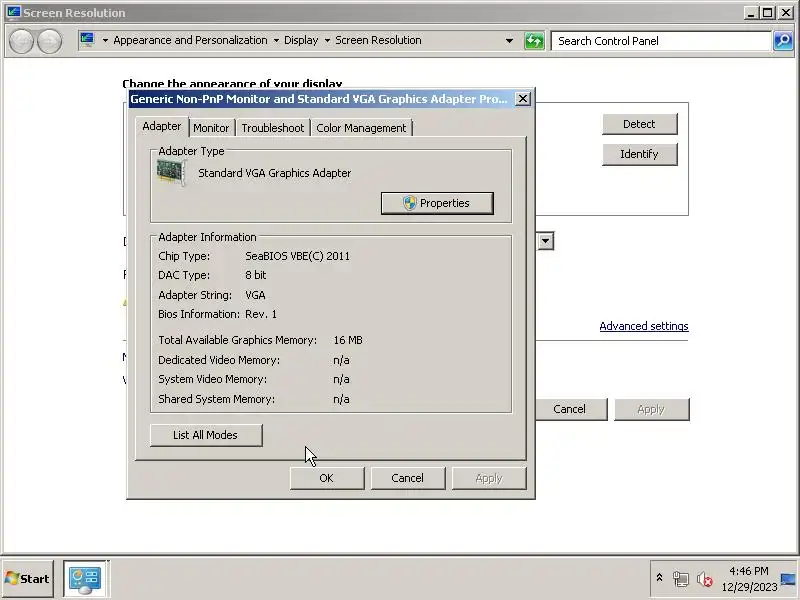Click Apply in Screen Resolution window

point(652,409)
